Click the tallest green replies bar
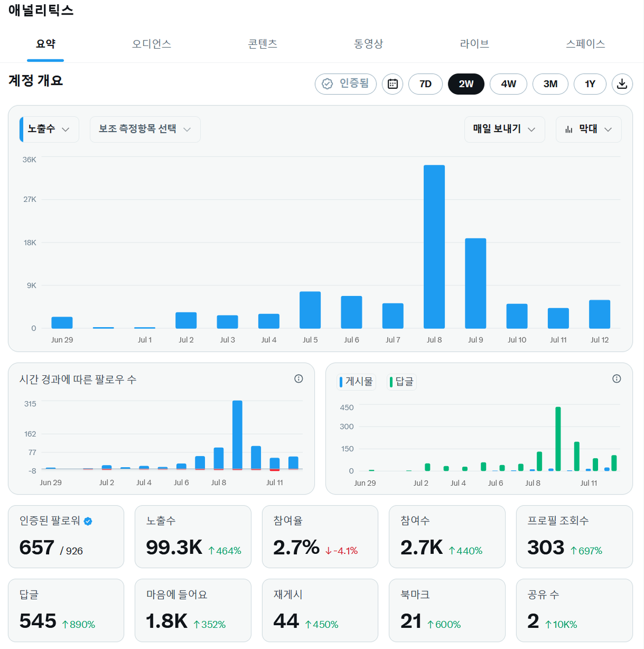 coord(558,439)
